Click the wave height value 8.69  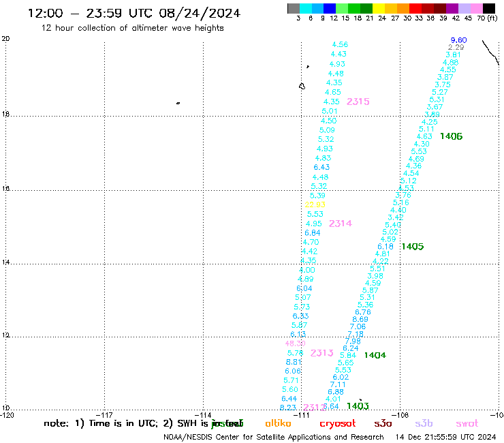(x=360, y=319)
